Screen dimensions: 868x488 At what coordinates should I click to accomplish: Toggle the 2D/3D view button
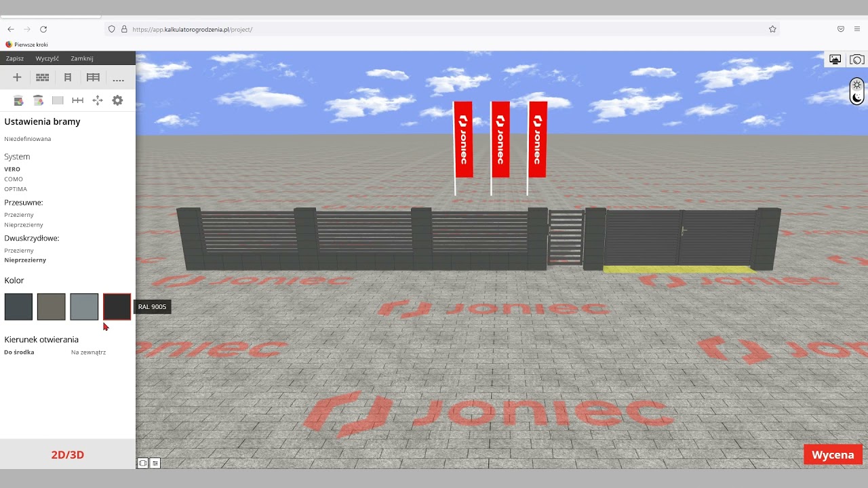68,455
